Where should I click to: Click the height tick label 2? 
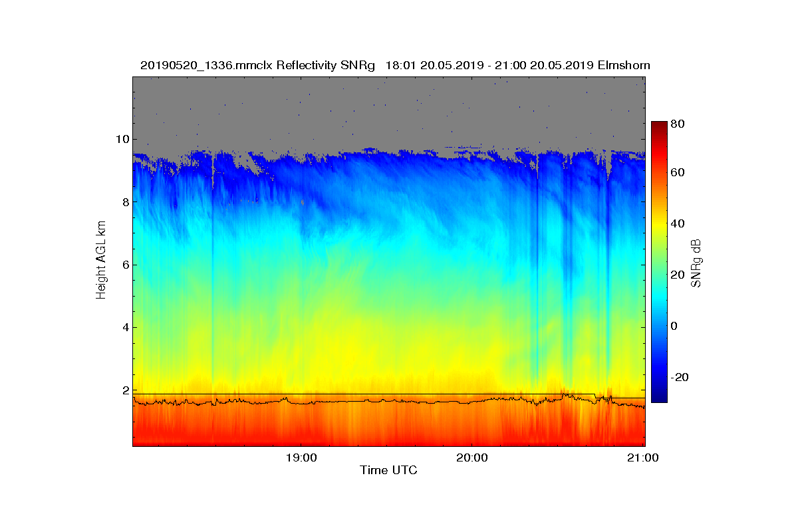click(x=124, y=390)
